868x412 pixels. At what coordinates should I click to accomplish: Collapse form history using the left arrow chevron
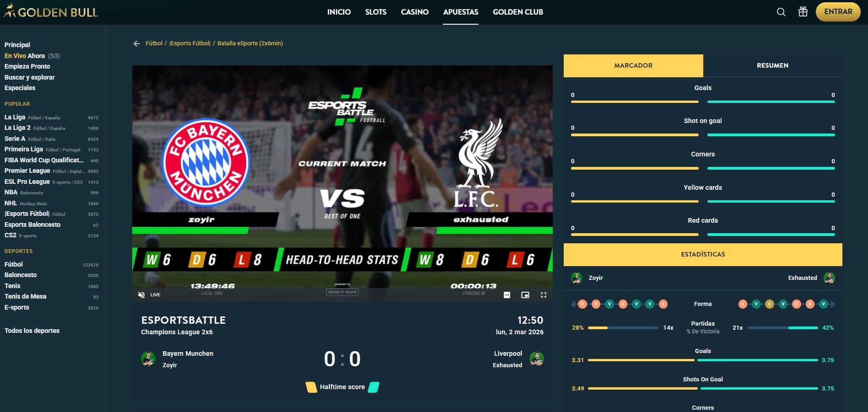click(572, 303)
